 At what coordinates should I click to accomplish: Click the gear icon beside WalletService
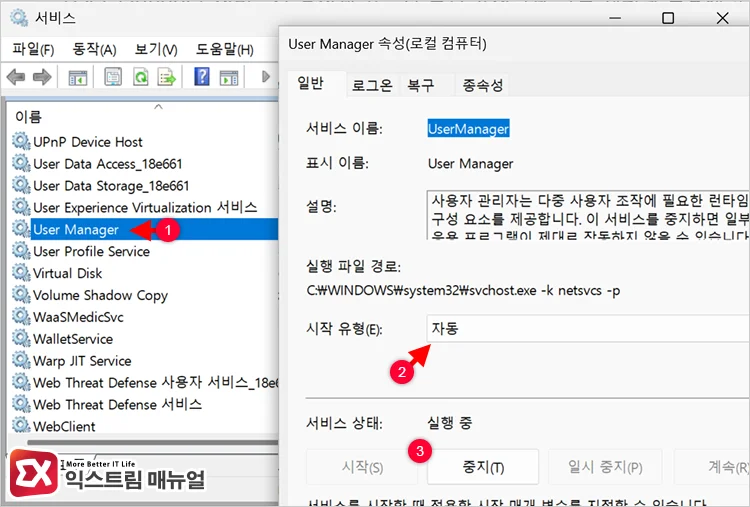[x=21, y=339]
